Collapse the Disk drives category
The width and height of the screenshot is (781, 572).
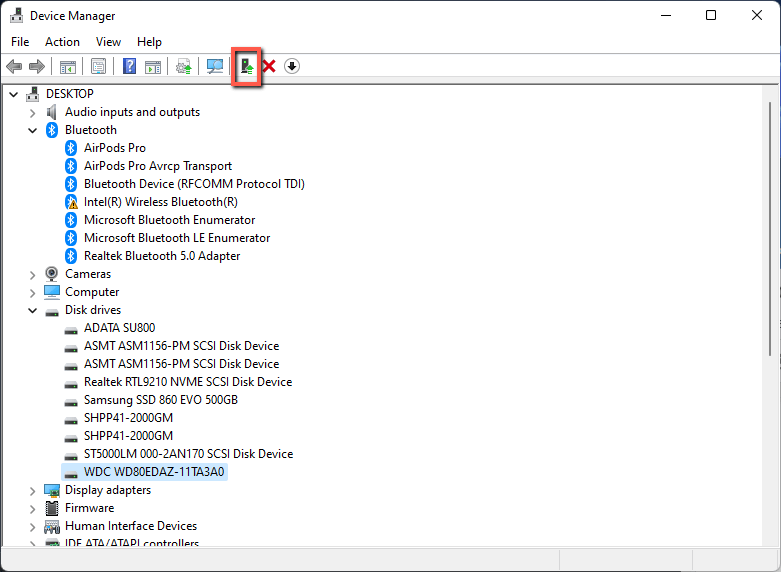[32, 310]
